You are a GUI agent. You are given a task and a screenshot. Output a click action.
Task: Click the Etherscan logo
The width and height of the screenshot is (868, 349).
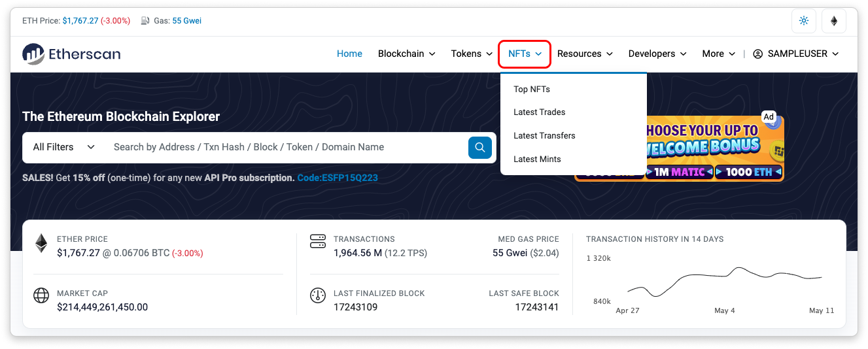click(71, 54)
